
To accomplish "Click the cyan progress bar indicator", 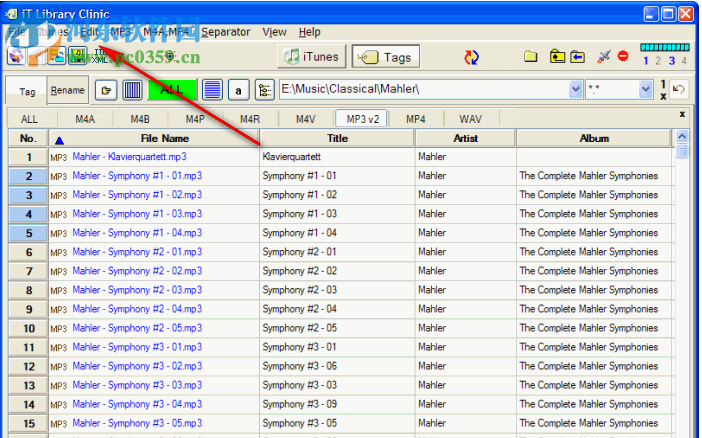I will click(x=664, y=47).
